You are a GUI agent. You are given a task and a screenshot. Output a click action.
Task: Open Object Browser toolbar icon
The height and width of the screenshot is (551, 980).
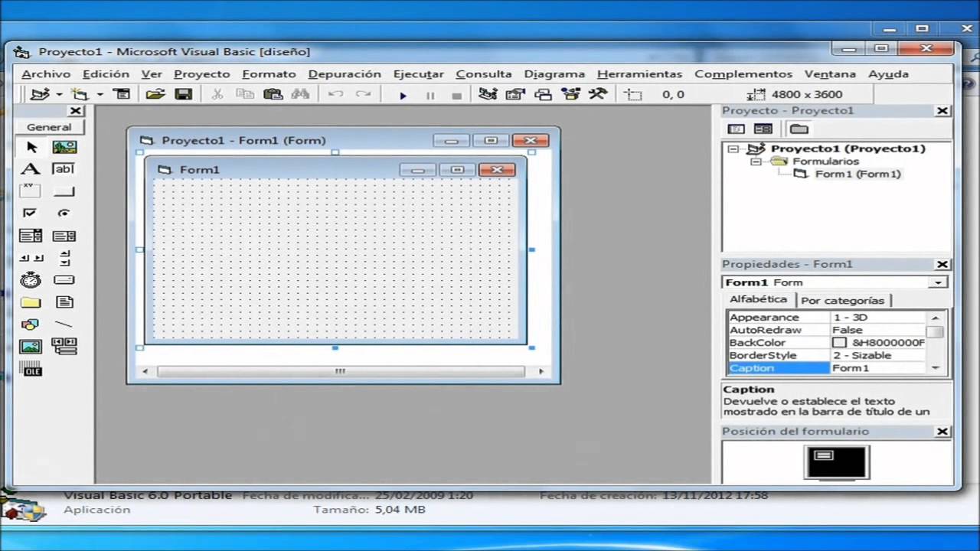tap(570, 94)
